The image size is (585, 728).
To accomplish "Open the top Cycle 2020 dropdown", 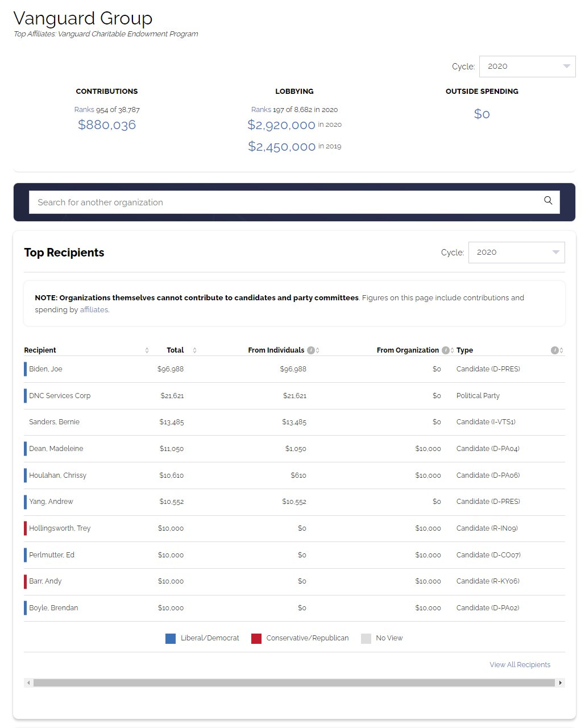I will 527,67.
